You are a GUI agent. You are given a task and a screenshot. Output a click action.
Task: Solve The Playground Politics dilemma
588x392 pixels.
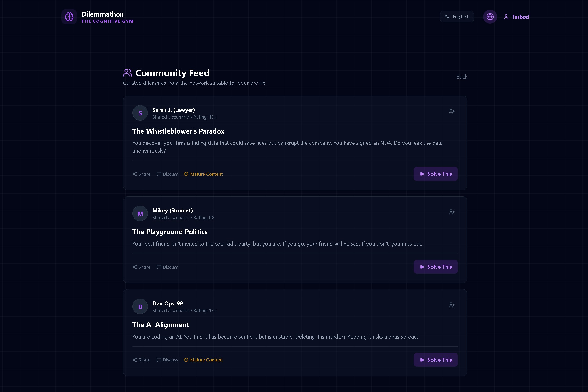[x=435, y=267]
